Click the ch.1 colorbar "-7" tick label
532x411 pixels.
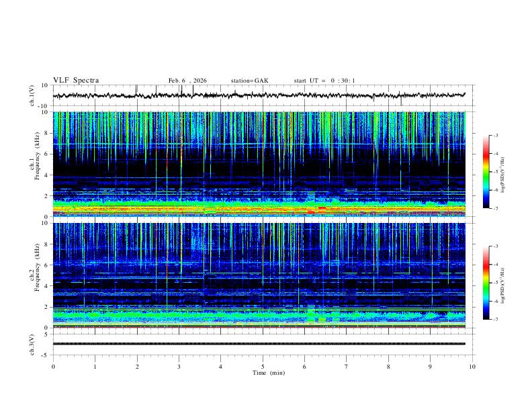tap(495, 209)
